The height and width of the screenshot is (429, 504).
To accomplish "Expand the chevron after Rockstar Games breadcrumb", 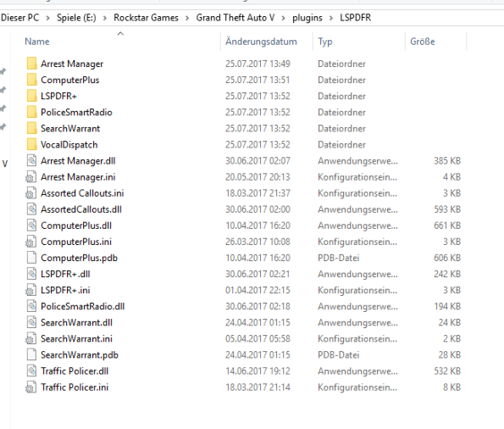I will point(187,18).
